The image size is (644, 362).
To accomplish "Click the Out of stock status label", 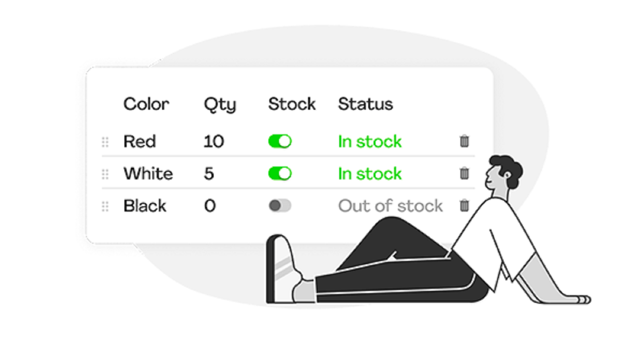I will point(390,206).
